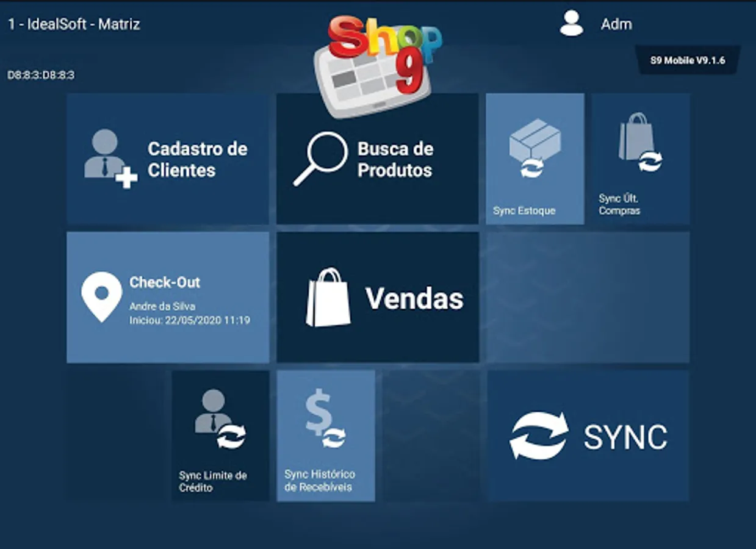Open Busca de Produtos tile
Viewport: 756px width, 549px height.
point(377,159)
